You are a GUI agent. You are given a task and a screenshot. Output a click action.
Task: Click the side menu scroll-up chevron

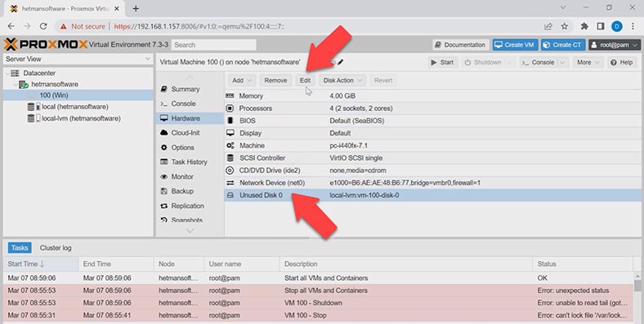coord(190,77)
